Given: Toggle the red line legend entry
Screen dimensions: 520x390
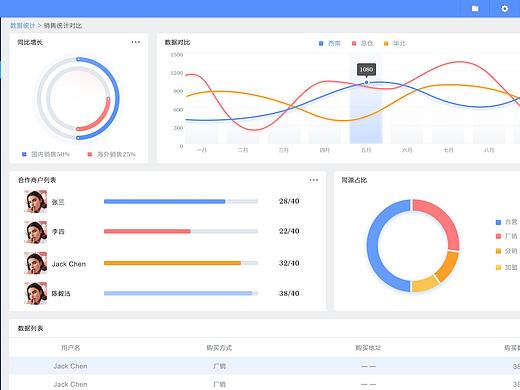Looking at the screenshot, I should 362,43.
